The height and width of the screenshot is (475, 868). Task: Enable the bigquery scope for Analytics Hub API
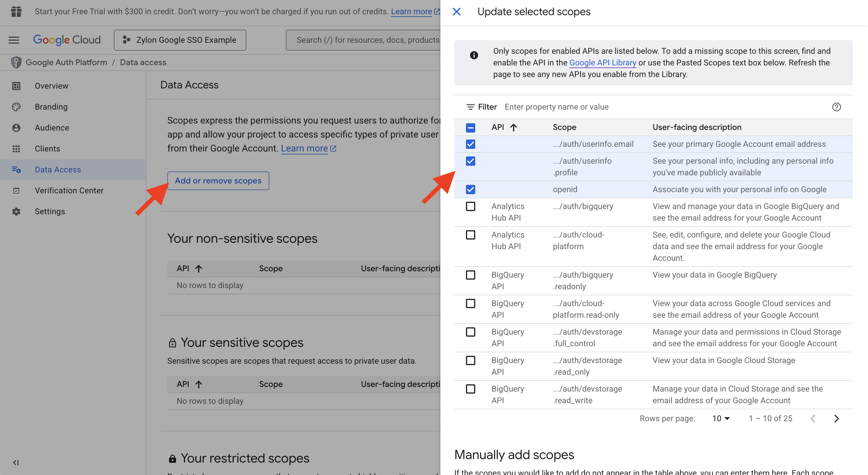[470, 206]
